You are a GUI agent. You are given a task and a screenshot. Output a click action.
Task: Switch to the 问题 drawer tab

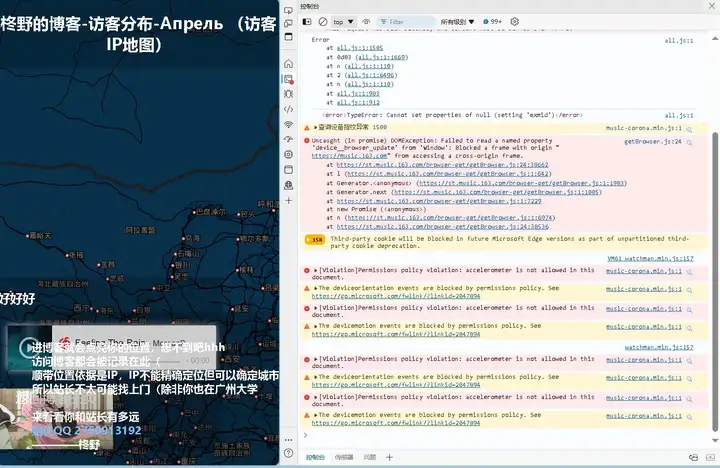[369, 457]
